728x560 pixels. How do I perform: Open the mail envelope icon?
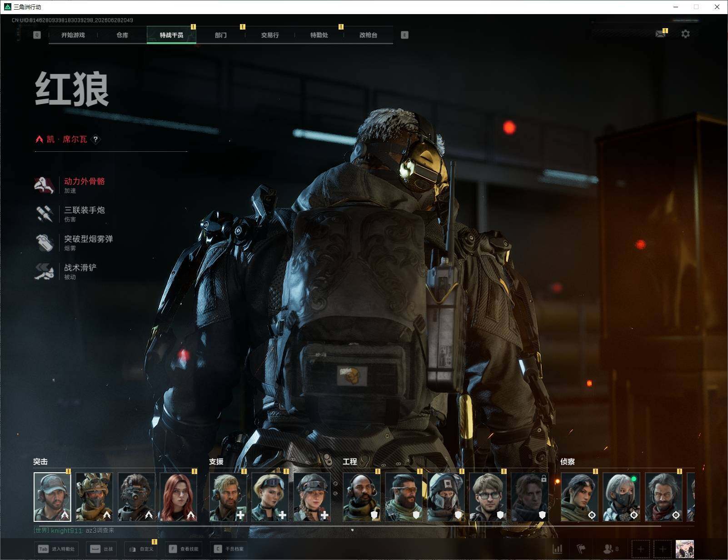(661, 34)
